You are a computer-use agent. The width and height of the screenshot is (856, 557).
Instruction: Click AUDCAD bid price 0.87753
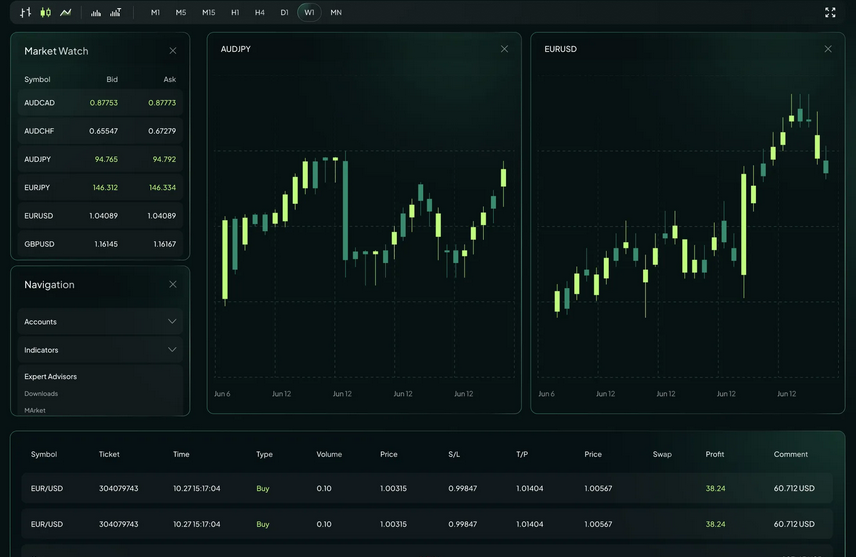tap(104, 103)
